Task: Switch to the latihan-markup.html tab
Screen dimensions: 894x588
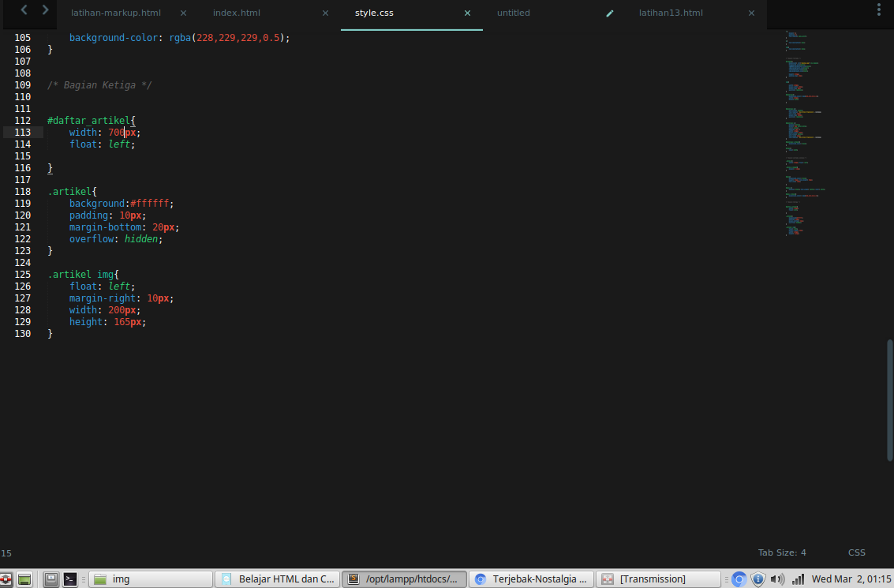Action: point(116,13)
